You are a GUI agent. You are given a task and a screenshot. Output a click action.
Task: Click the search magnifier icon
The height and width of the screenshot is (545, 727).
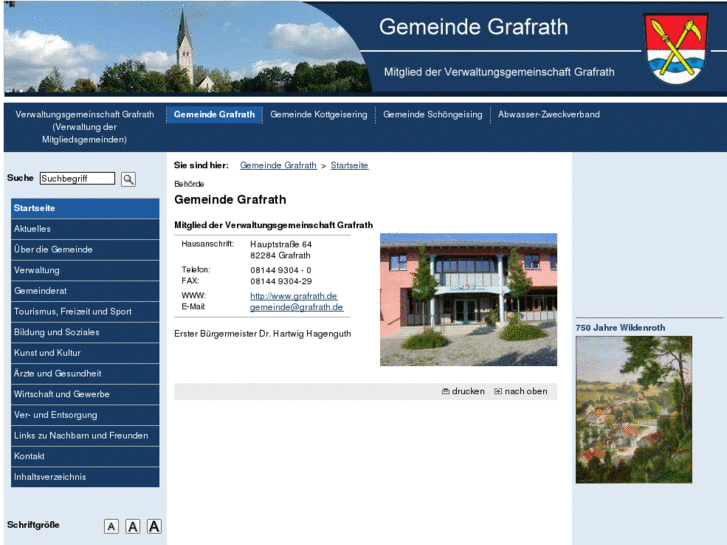click(128, 179)
